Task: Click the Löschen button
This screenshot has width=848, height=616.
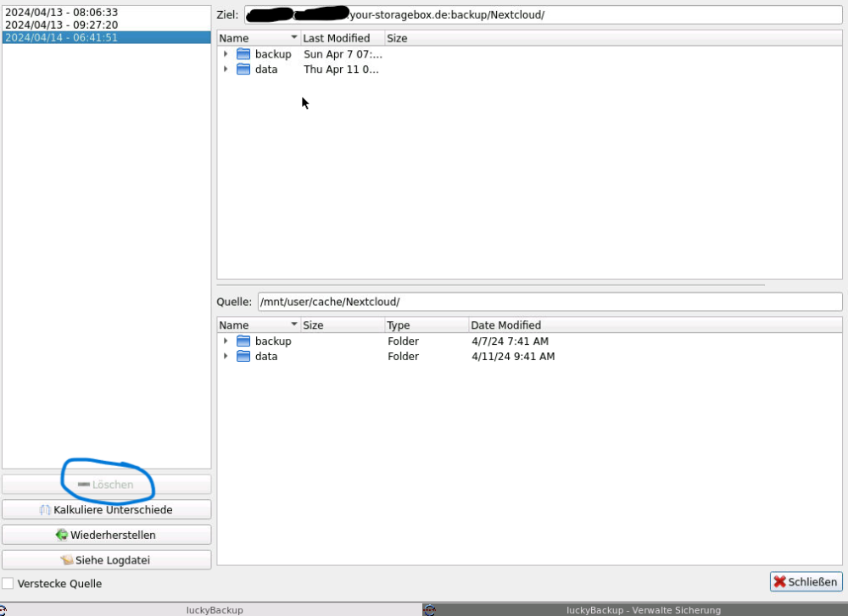Action: pyautogui.click(x=107, y=485)
